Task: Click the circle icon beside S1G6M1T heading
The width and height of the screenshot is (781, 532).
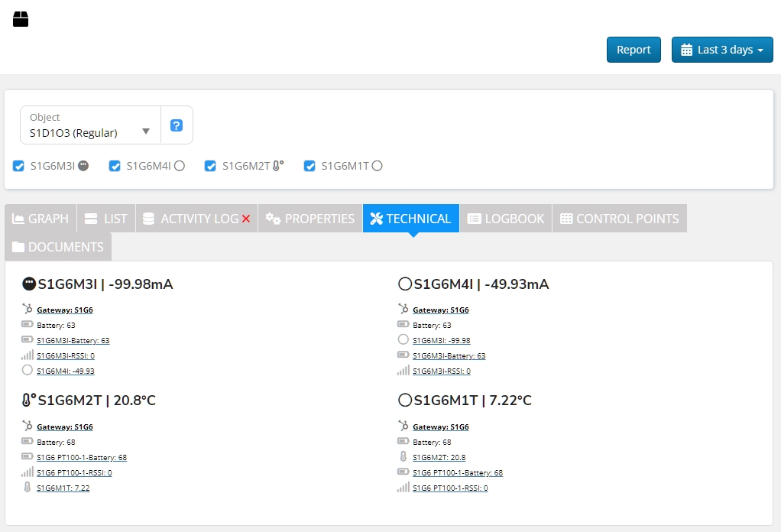Action: click(x=405, y=401)
